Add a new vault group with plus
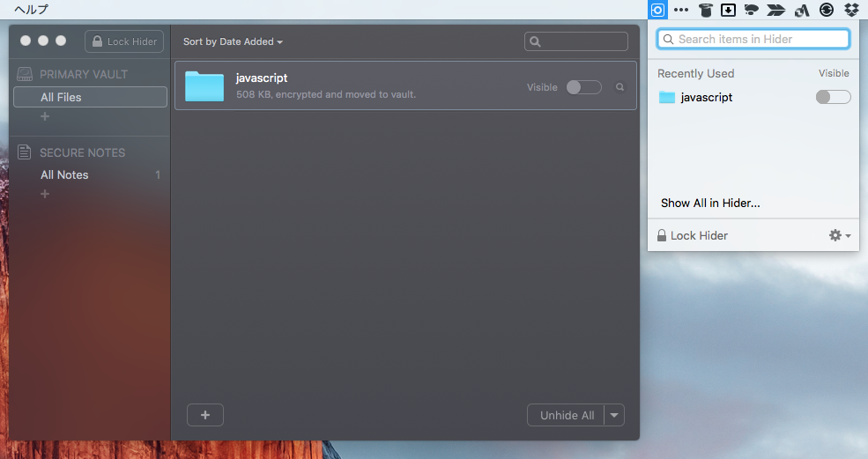The height and width of the screenshot is (459, 868). coord(45,116)
